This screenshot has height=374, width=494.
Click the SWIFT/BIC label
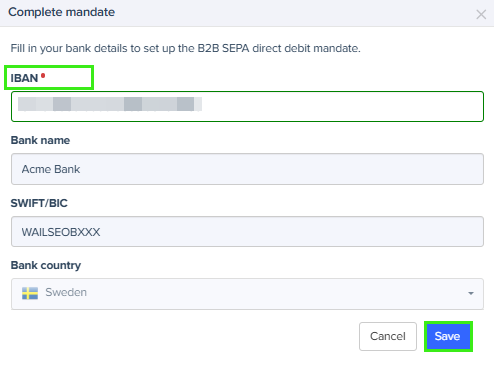[x=39, y=203]
